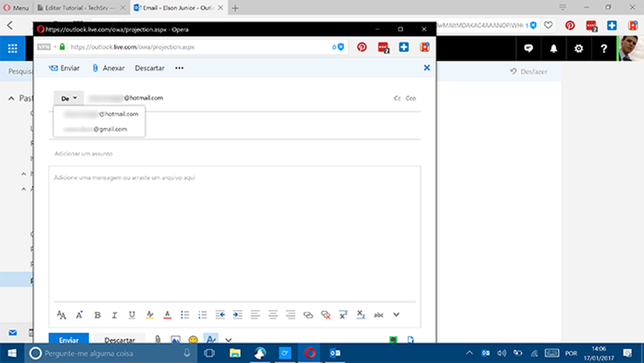Open a new browser tab

pyautogui.click(x=235, y=8)
